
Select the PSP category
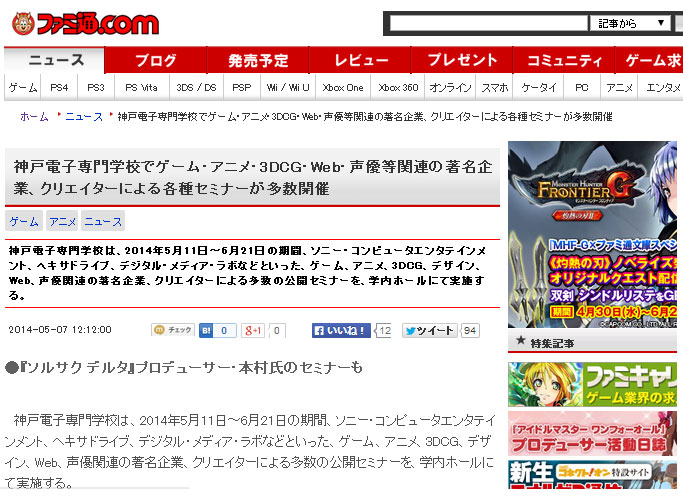(242, 88)
